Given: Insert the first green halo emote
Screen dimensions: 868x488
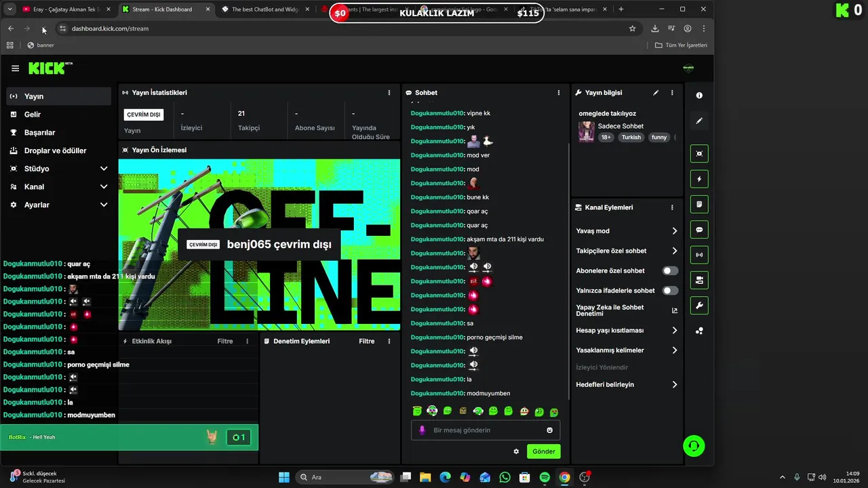Looking at the screenshot, I should [417, 411].
